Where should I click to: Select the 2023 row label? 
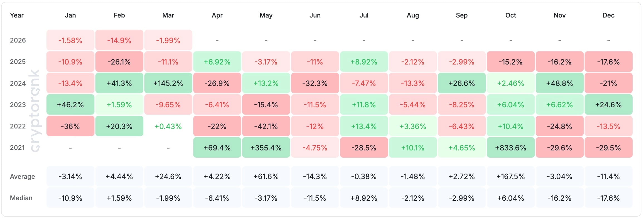click(x=18, y=105)
